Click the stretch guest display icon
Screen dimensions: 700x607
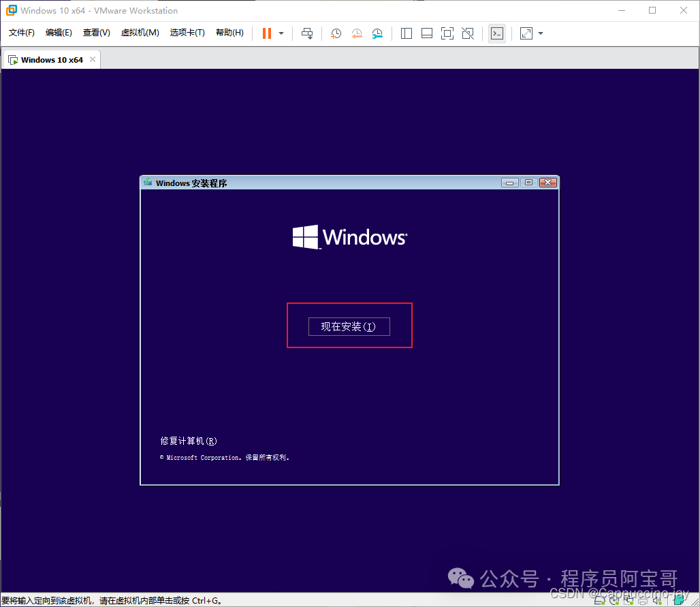(526, 33)
